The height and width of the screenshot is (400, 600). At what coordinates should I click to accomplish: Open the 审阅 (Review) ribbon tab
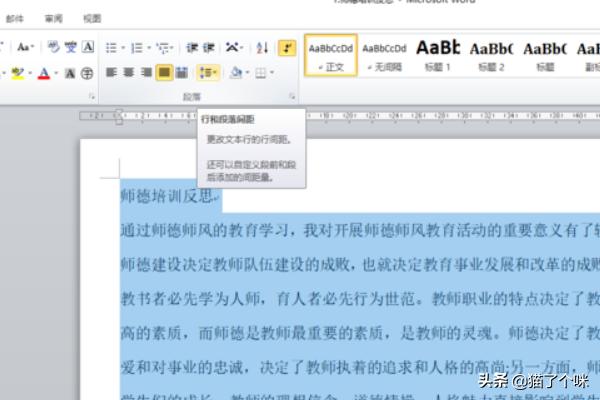(54, 18)
